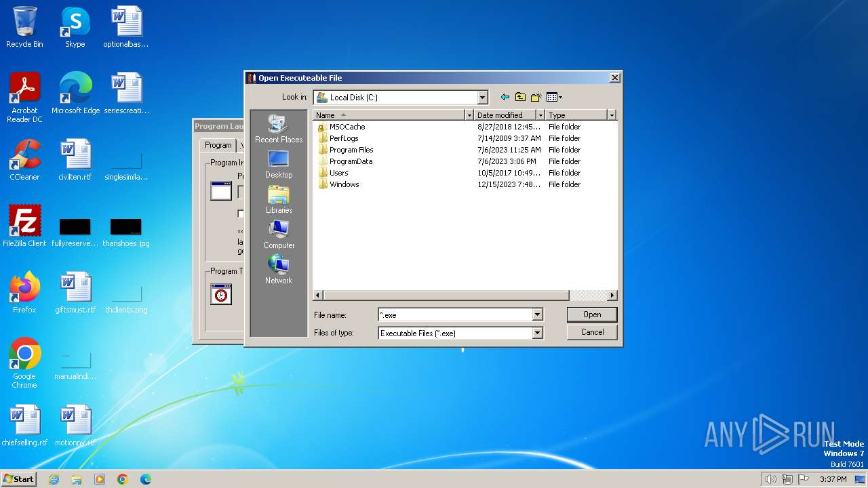868x488 pixels.
Task: Open Computer in the places bar
Action: [x=279, y=235]
